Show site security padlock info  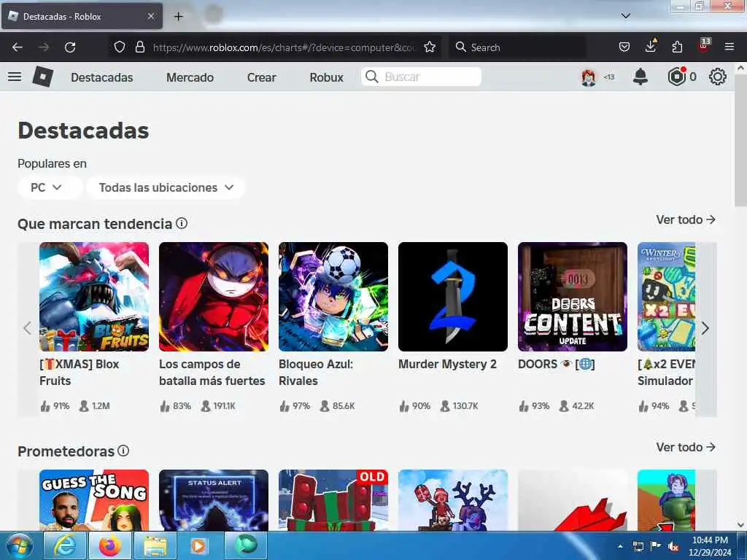coord(139,47)
